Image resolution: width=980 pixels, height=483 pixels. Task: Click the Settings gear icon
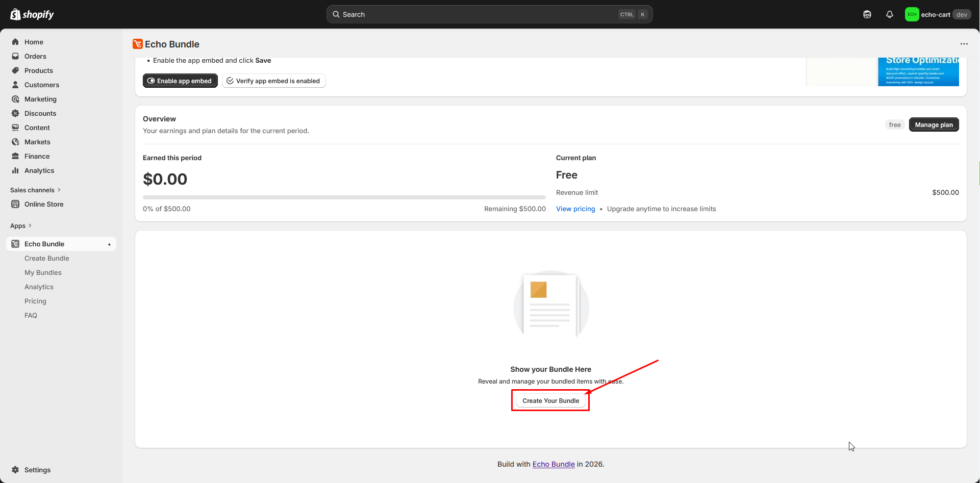[15, 470]
